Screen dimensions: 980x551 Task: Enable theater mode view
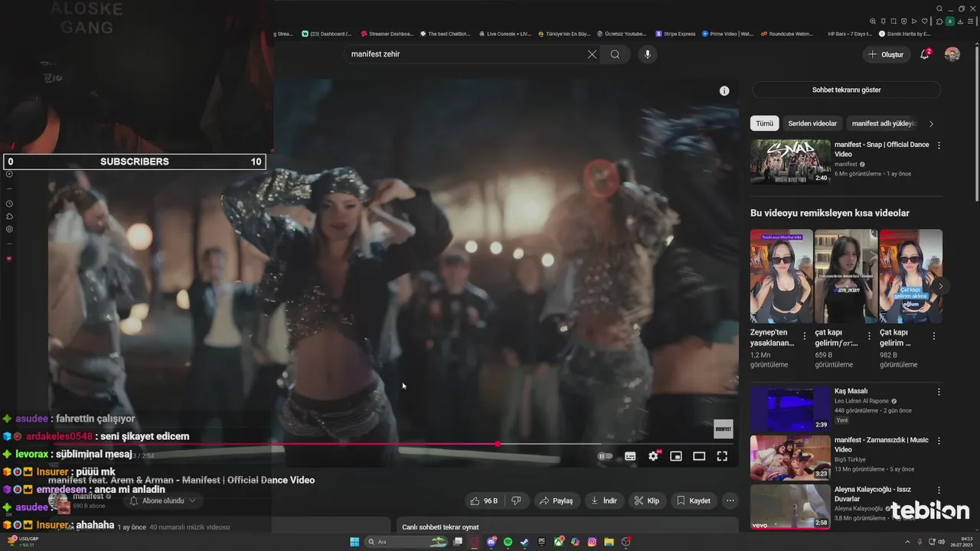pos(699,456)
